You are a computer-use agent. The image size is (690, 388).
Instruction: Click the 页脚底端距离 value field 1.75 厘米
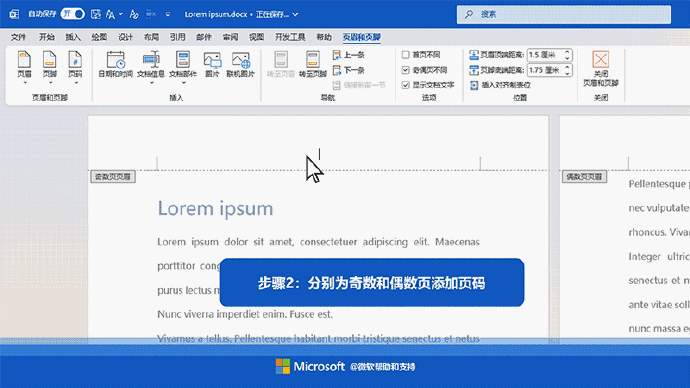pos(545,70)
